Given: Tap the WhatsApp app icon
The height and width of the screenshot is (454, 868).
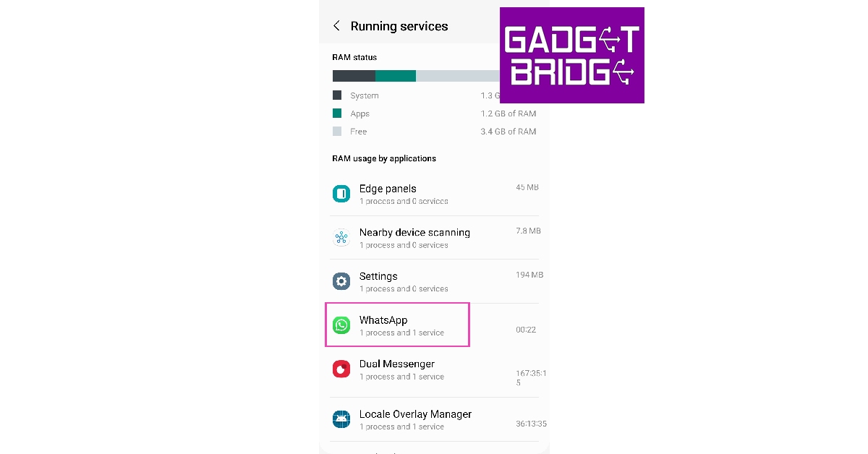Looking at the screenshot, I should tap(341, 325).
